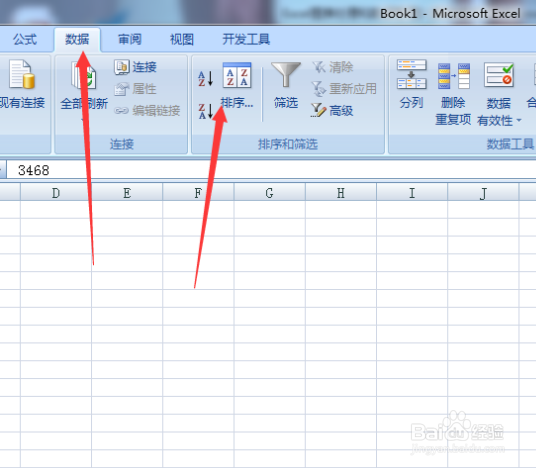Click the 编辑链接 edit links button

147,110
